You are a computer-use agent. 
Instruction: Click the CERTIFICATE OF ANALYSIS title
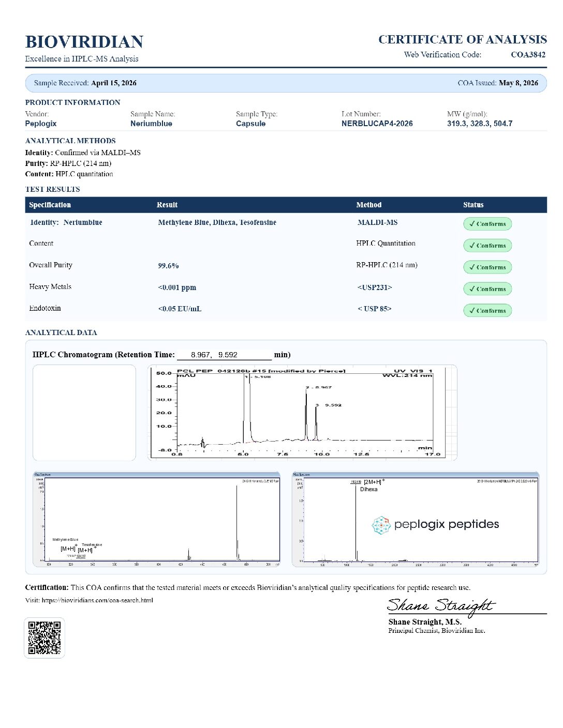pyautogui.click(x=463, y=39)
